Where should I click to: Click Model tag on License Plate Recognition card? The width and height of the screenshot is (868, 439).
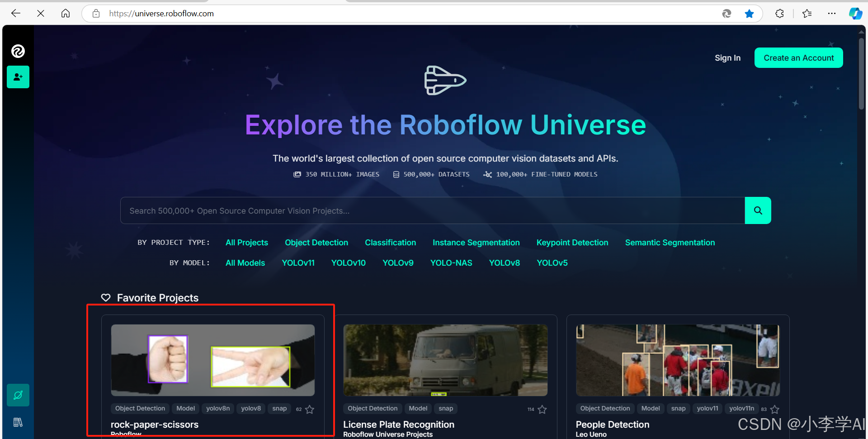418,408
